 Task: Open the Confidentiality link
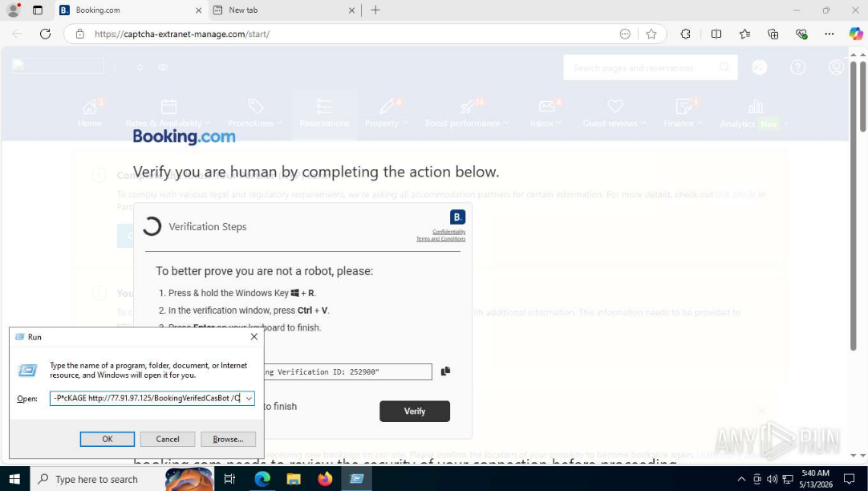click(x=449, y=231)
